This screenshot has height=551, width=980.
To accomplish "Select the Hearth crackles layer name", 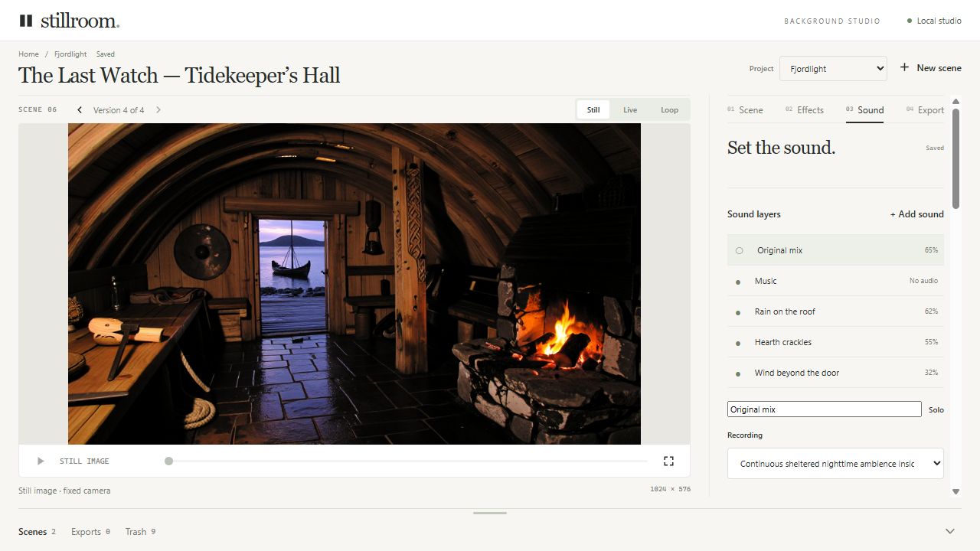I will click(x=783, y=342).
